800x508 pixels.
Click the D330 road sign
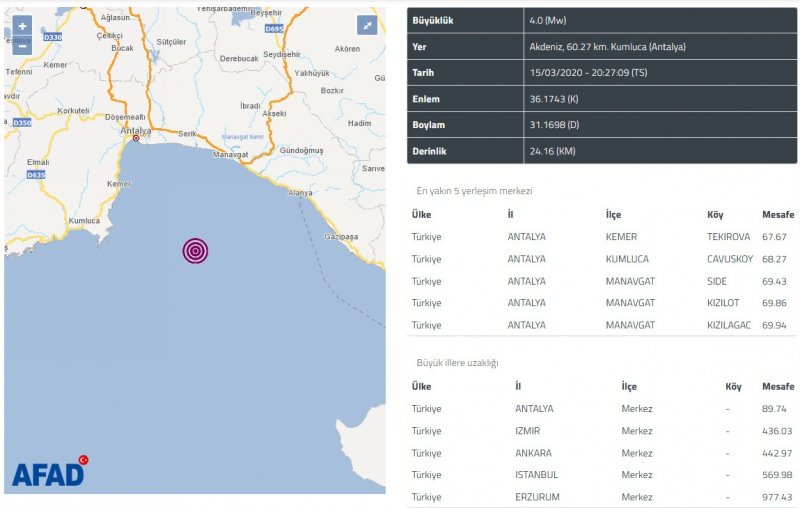pos(53,37)
